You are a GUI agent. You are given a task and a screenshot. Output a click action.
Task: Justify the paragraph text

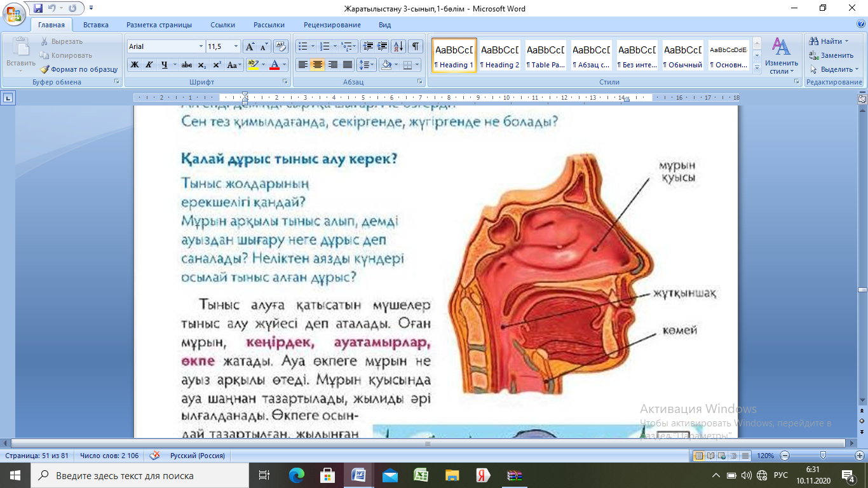[x=348, y=65]
